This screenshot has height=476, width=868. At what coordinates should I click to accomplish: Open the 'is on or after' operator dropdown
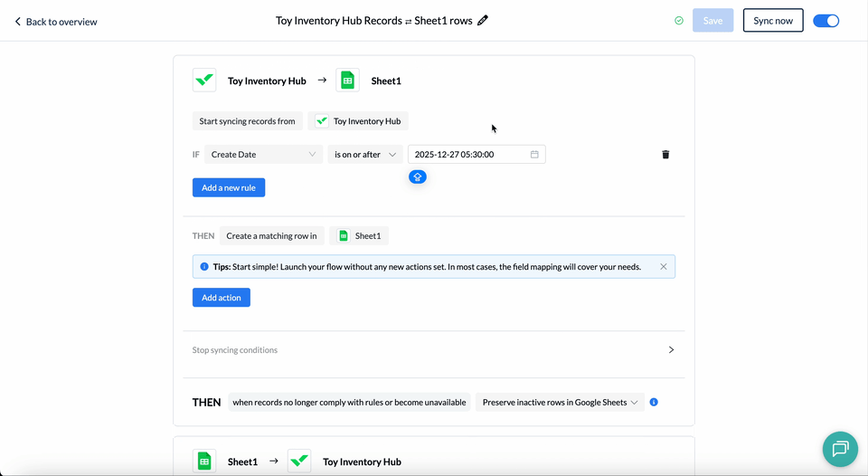coord(364,155)
